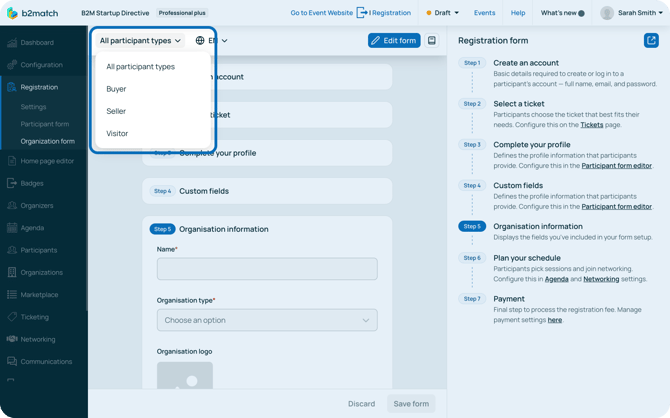The image size is (670, 418).
Task: Click the Save form button
Action: pos(411,403)
